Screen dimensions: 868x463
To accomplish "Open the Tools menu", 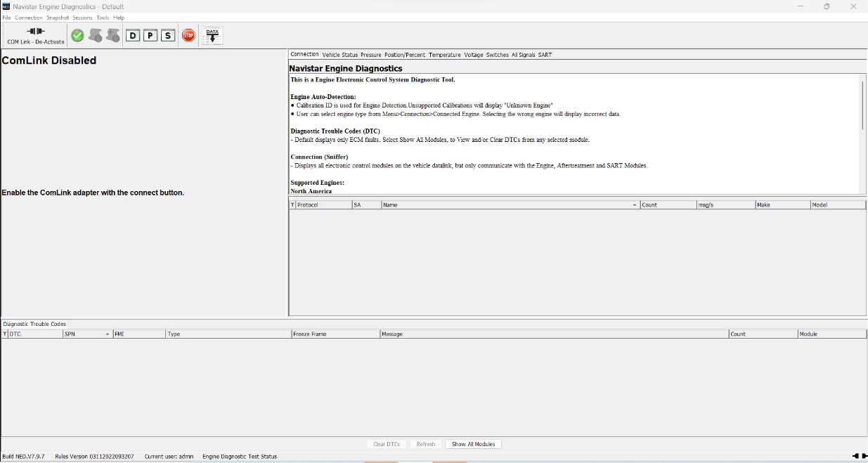I will [103, 17].
